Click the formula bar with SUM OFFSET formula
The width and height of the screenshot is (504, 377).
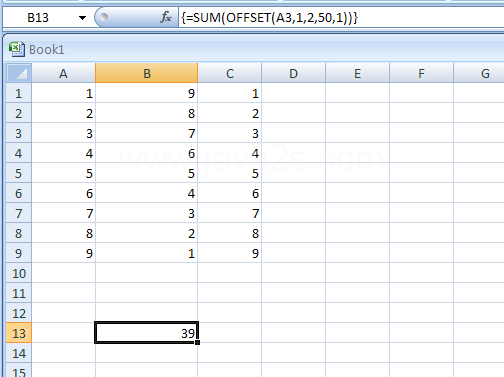tap(341, 18)
